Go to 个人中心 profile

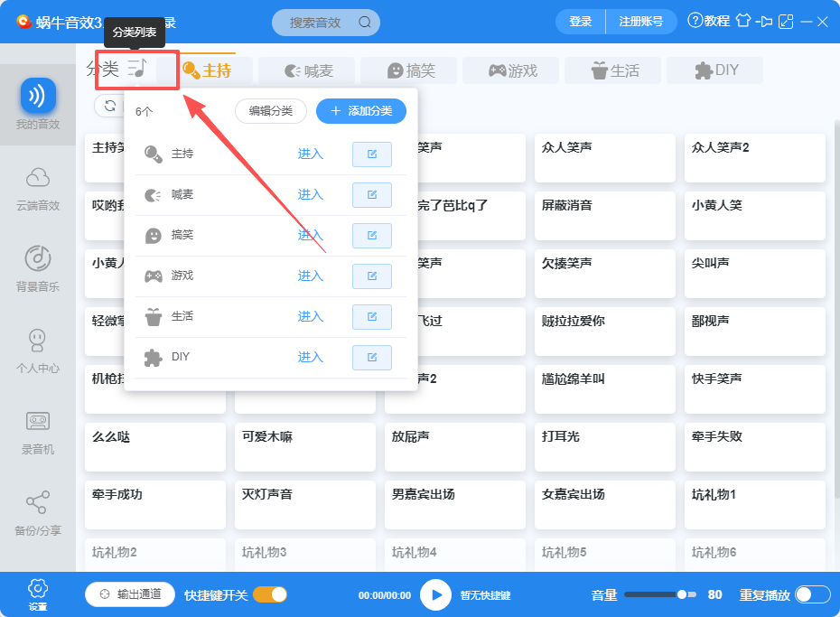pos(38,351)
